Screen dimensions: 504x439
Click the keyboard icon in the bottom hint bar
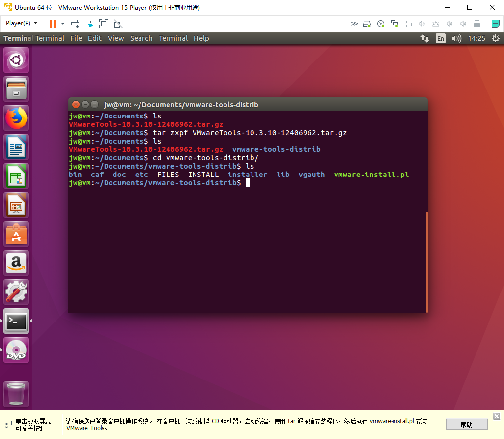click(x=8, y=424)
